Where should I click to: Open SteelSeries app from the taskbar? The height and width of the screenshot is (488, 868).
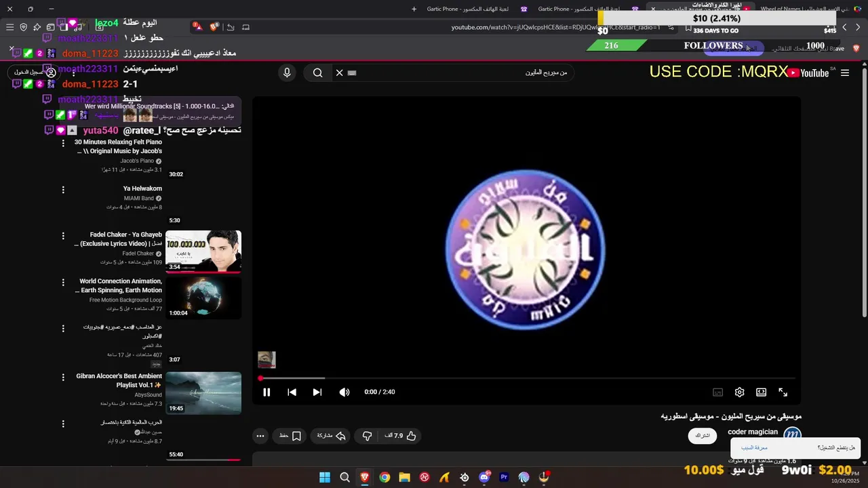[x=465, y=477]
